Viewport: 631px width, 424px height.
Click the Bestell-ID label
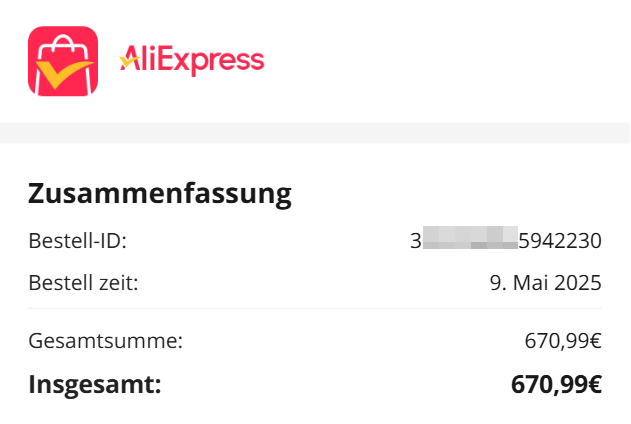pos(77,241)
